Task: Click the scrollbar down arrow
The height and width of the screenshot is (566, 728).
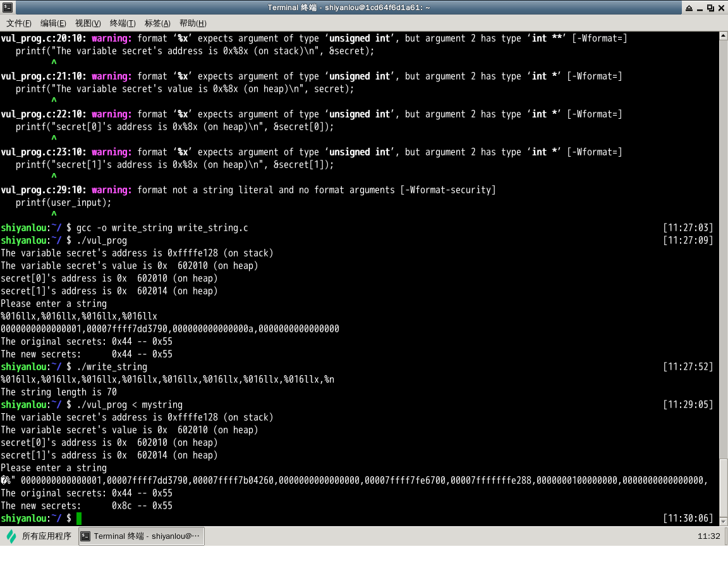Action: (x=723, y=521)
